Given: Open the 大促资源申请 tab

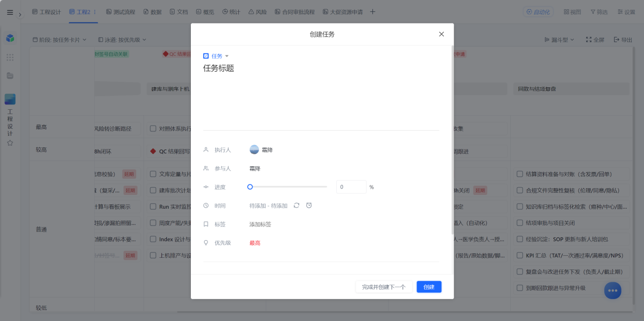Looking at the screenshot, I should (x=343, y=12).
